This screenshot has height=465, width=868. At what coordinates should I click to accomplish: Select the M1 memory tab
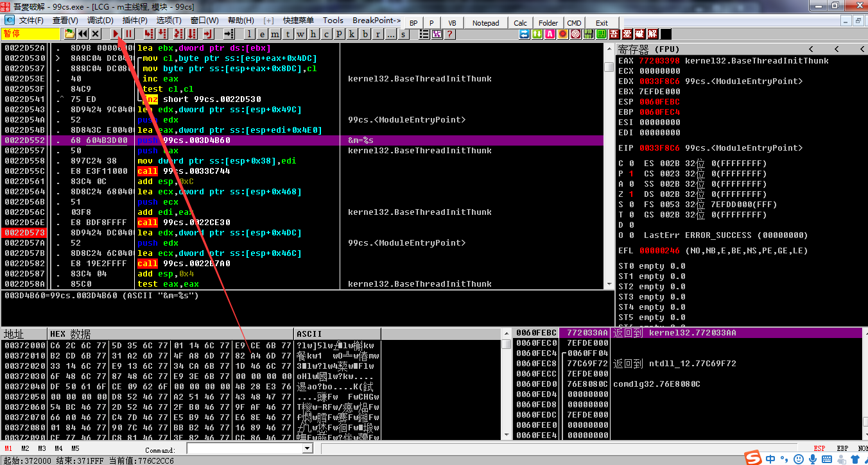pos(8,448)
